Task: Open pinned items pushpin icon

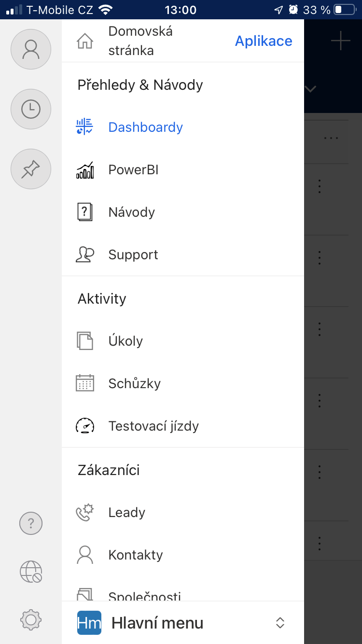Action: pos(31,169)
